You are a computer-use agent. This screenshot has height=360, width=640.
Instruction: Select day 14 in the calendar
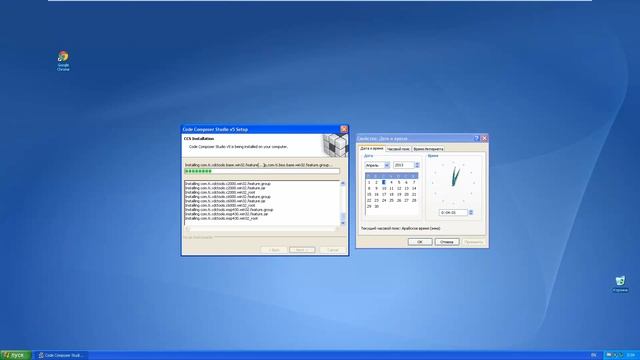click(414, 189)
